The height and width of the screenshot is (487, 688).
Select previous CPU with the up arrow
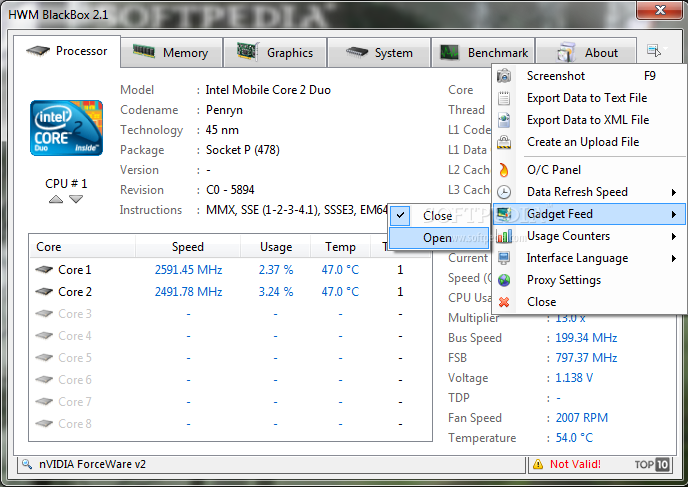[x=56, y=199]
